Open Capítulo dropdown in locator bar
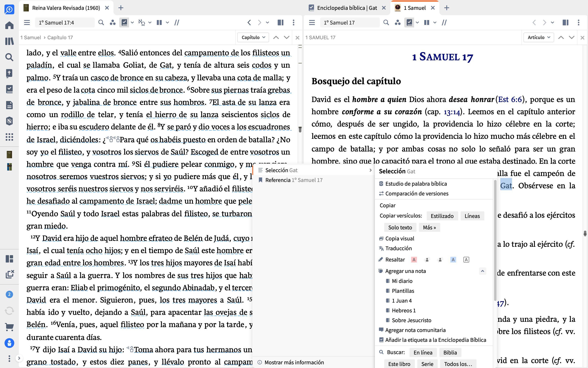The height and width of the screenshot is (368, 588). point(253,37)
